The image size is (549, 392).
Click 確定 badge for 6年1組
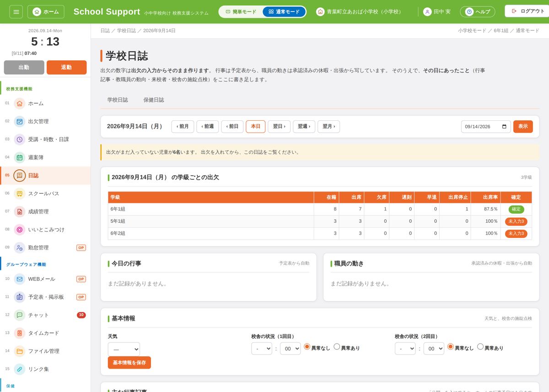click(516, 209)
